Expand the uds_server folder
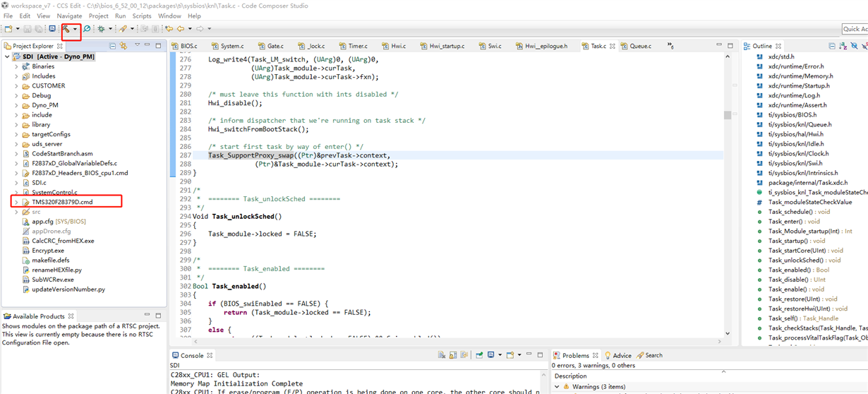868x394 pixels. [x=16, y=144]
